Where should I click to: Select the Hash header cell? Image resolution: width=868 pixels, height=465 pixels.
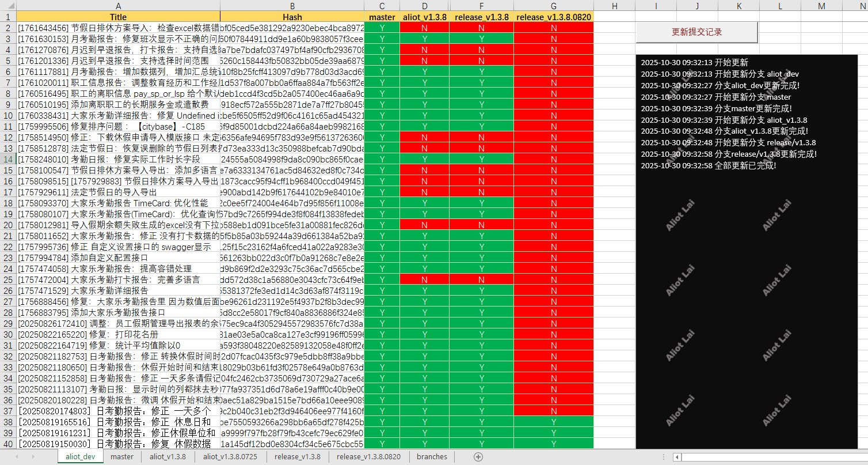[292, 17]
